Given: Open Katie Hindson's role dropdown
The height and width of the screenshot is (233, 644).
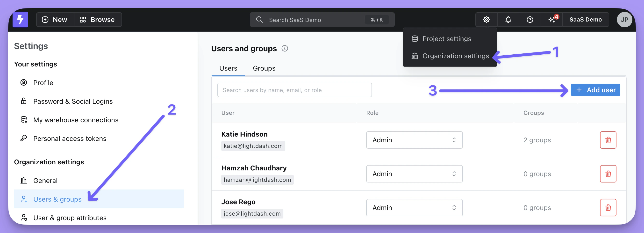Looking at the screenshot, I should click(x=414, y=140).
